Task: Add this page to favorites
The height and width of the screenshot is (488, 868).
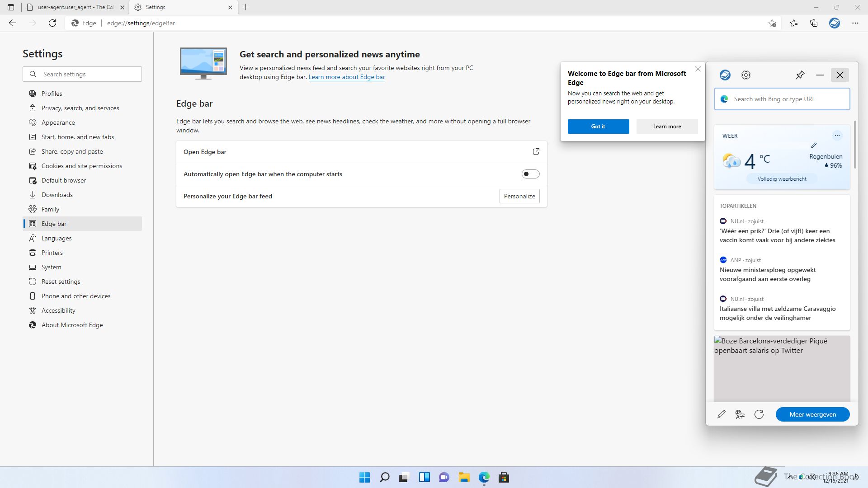Action: click(772, 23)
